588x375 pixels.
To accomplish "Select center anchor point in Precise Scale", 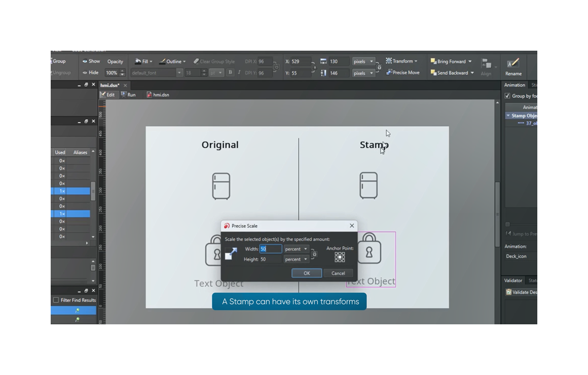I will pyautogui.click(x=340, y=257).
